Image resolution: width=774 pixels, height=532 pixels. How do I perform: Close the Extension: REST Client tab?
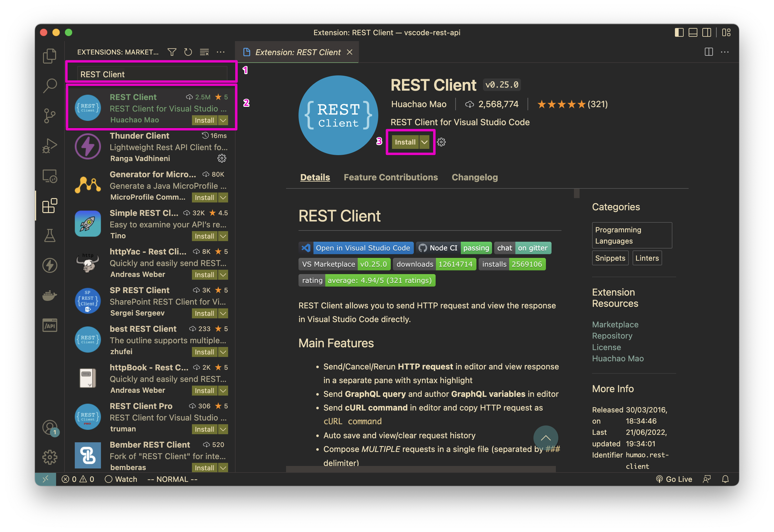(x=350, y=52)
